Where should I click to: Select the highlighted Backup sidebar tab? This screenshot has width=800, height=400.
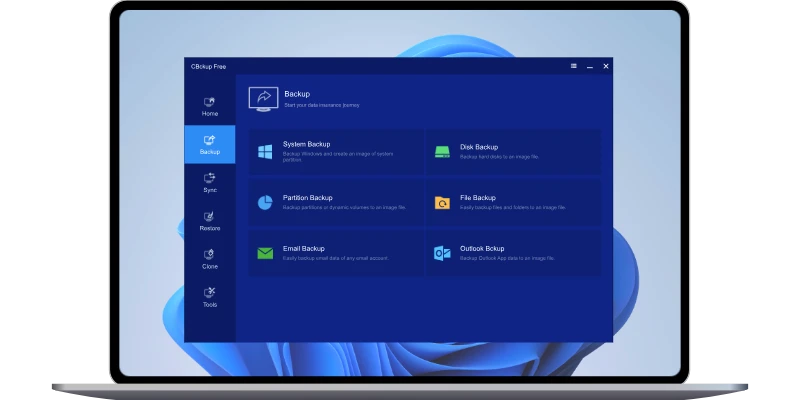click(209, 144)
